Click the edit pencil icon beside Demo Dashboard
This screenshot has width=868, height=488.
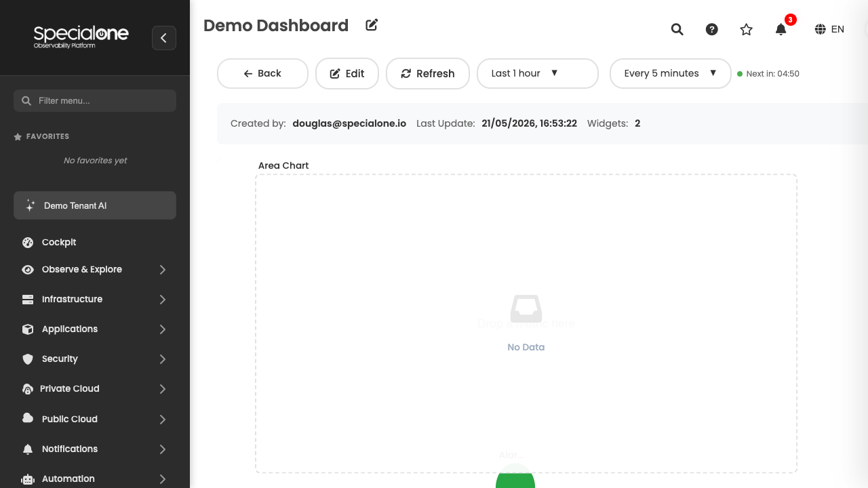(372, 25)
